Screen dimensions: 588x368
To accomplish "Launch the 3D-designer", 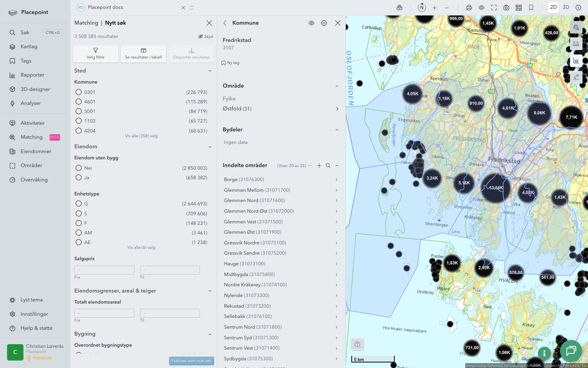I will [x=35, y=89].
